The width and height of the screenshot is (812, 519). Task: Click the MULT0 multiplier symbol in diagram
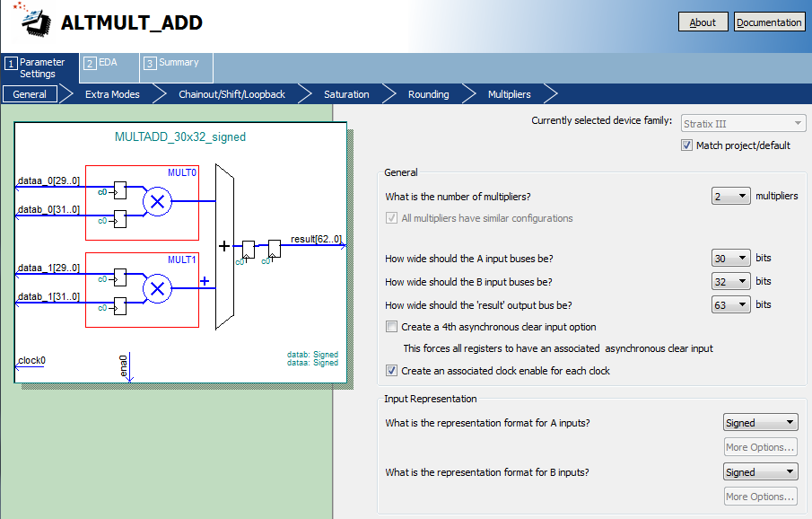coord(157,201)
